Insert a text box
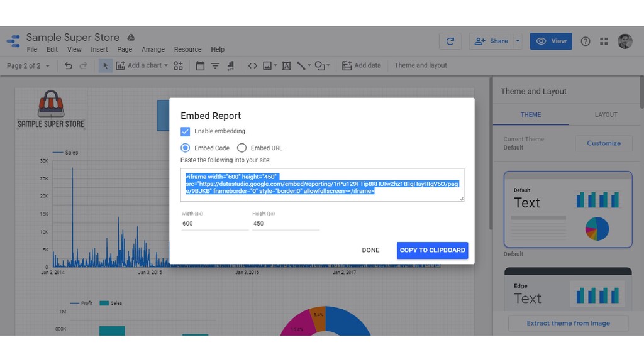 286,65
